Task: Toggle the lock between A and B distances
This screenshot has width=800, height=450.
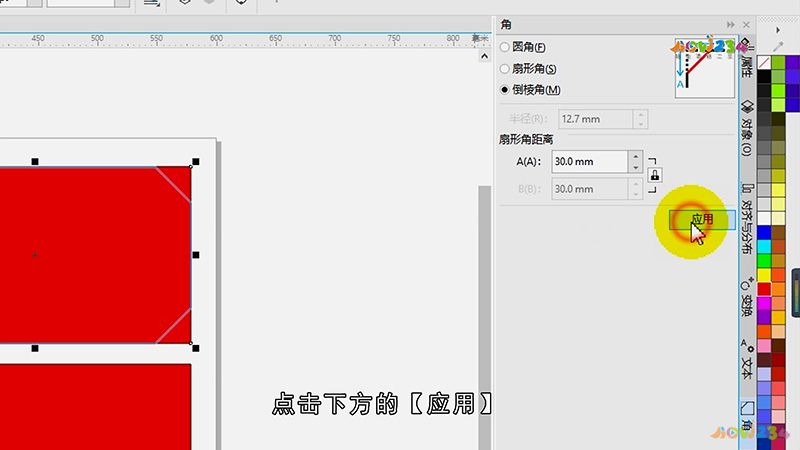Action: [655, 176]
